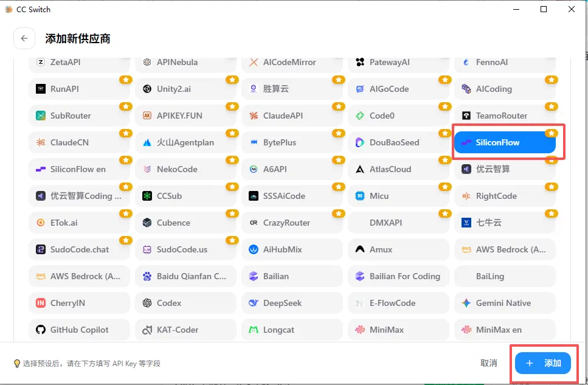
Task: Select the Amux provider preset
Action: (398, 249)
